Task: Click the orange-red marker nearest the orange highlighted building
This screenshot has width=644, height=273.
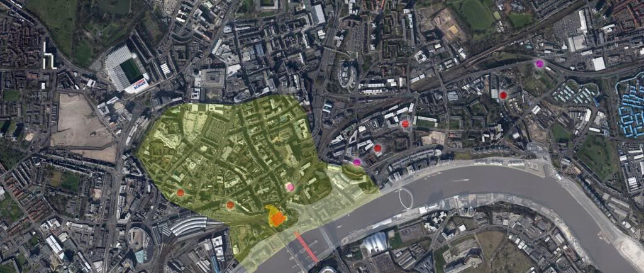Action: 230,204
